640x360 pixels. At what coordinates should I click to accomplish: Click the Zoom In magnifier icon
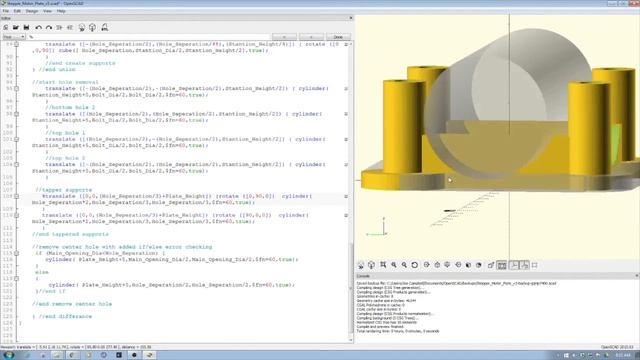pyautogui.click(x=394, y=265)
